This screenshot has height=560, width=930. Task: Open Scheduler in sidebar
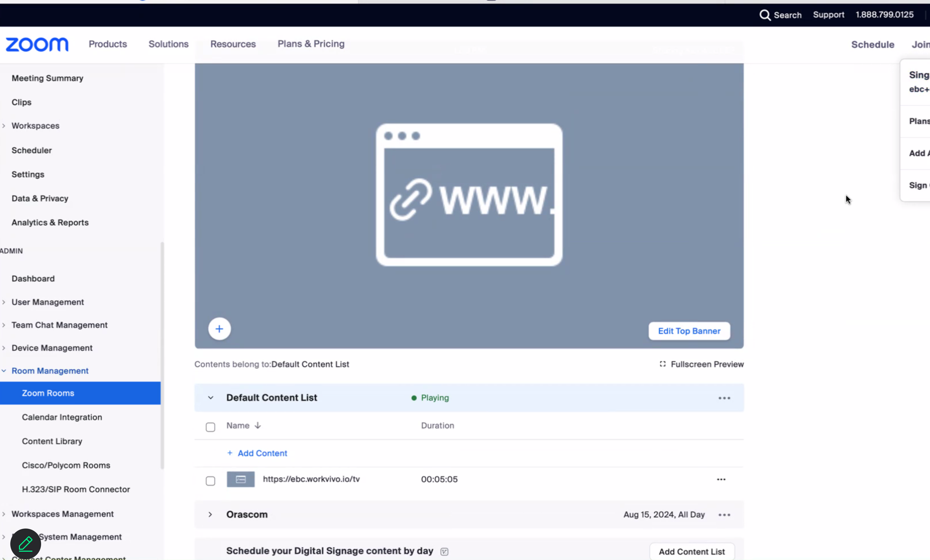point(32,150)
